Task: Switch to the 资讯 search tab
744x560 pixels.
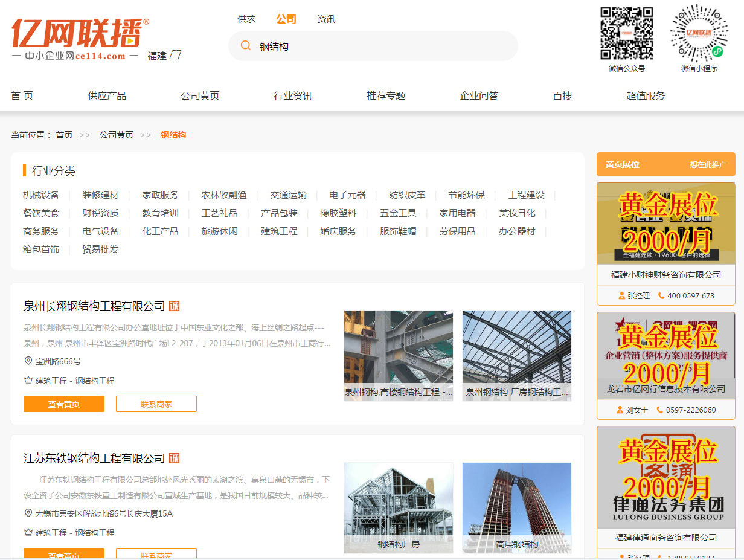Action: (x=326, y=19)
